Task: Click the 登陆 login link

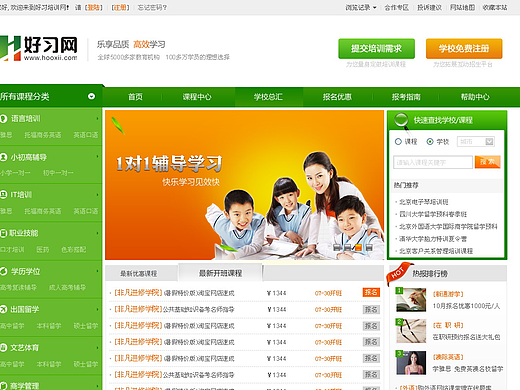Action: click(94, 7)
